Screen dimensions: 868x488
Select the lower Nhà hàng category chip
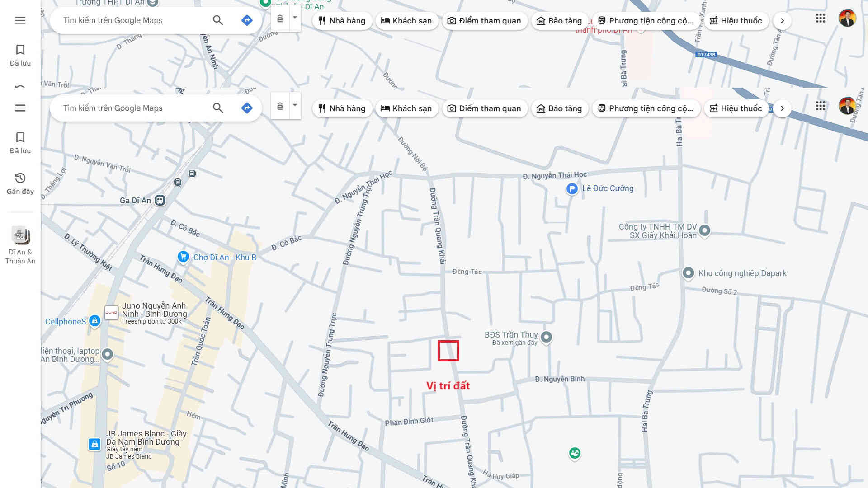point(342,108)
